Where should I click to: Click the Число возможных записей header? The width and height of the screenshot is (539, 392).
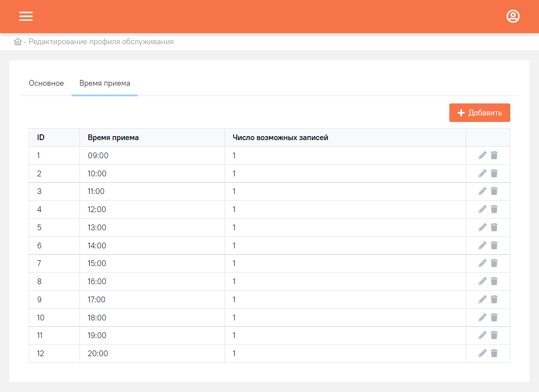click(345, 137)
